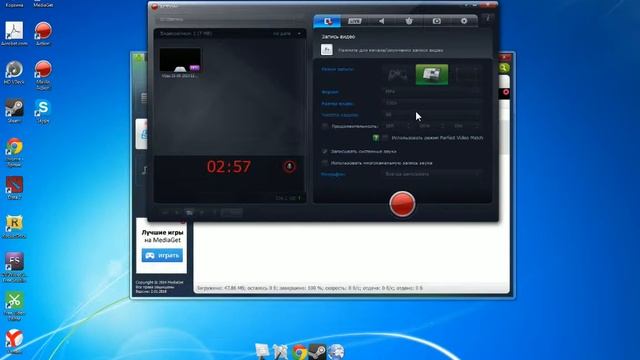
Task: Toggle the multi-channel sound recording checkbox
Action: [x=325, y=163]
